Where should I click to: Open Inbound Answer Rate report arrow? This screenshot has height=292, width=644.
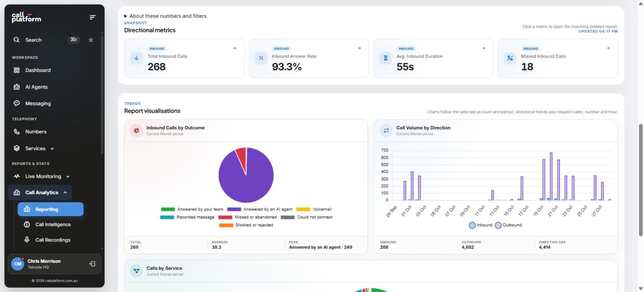coord(359,48)
